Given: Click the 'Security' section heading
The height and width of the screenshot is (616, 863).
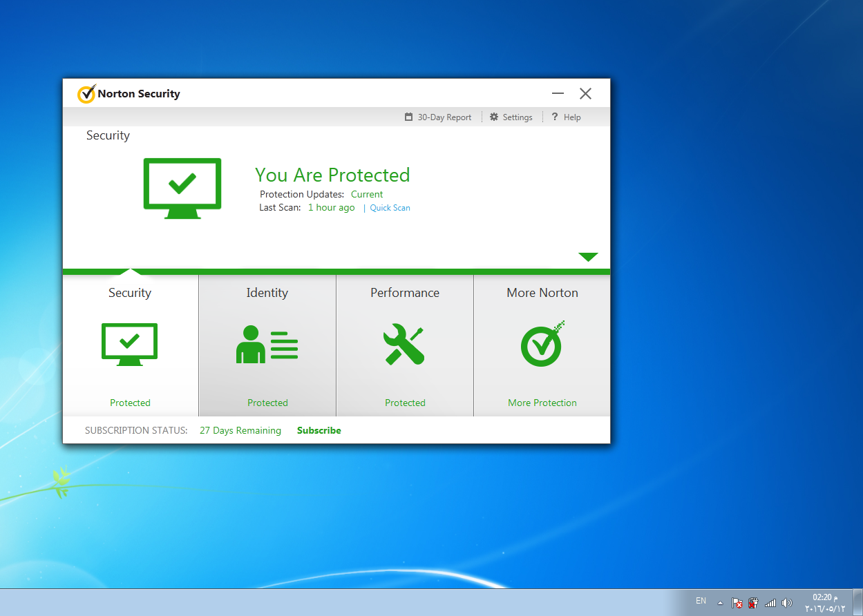Looking at the screenshot, I should coord(108,135).
